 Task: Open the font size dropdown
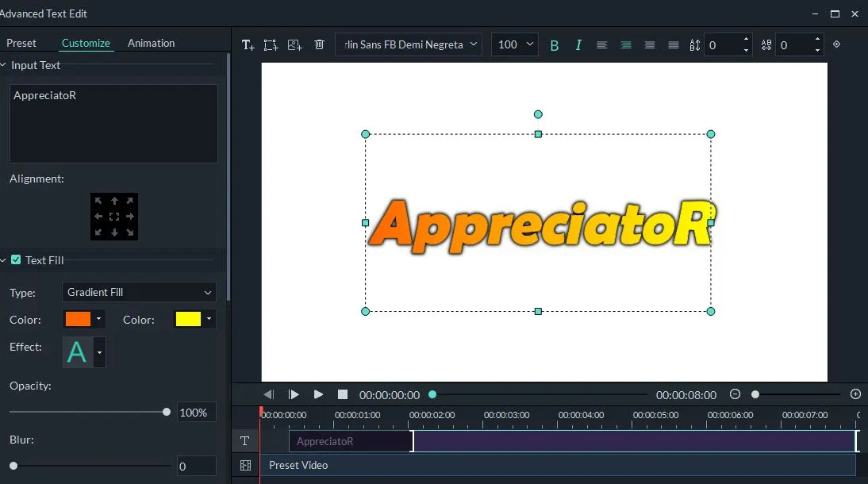point(514,44)
